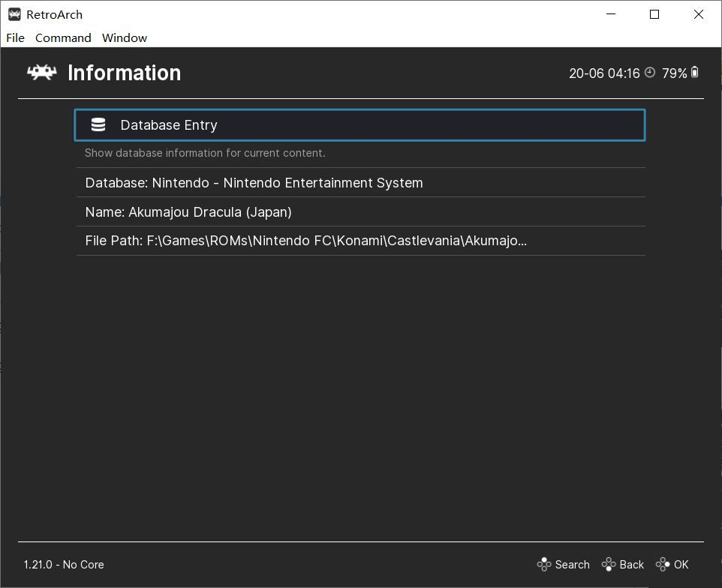722x588 pixels.
Task: Click 'Show database information for current content.' hint
Action: pos(205,153)
